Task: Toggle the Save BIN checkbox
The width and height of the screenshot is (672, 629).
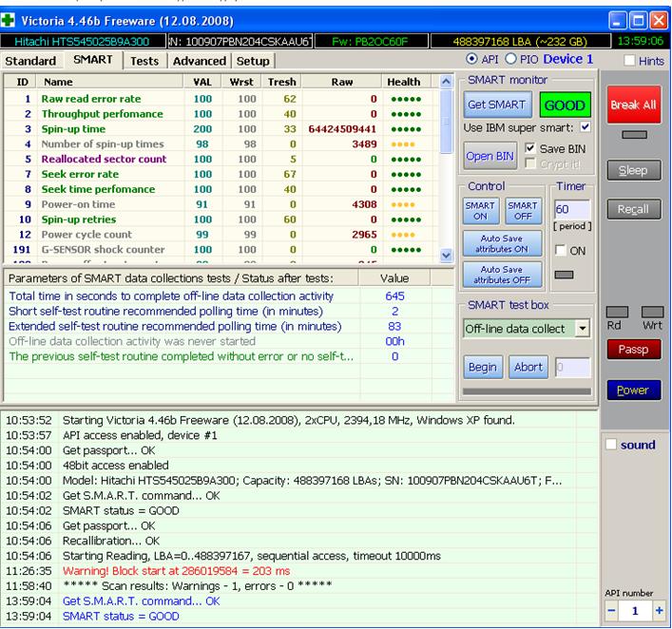Action: coord(530,148)
